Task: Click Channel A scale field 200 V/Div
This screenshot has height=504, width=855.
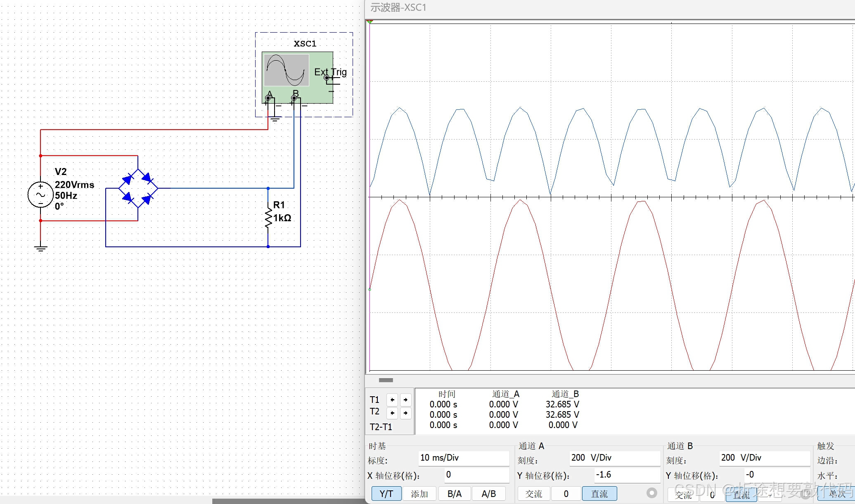Action: click(614, 458)
